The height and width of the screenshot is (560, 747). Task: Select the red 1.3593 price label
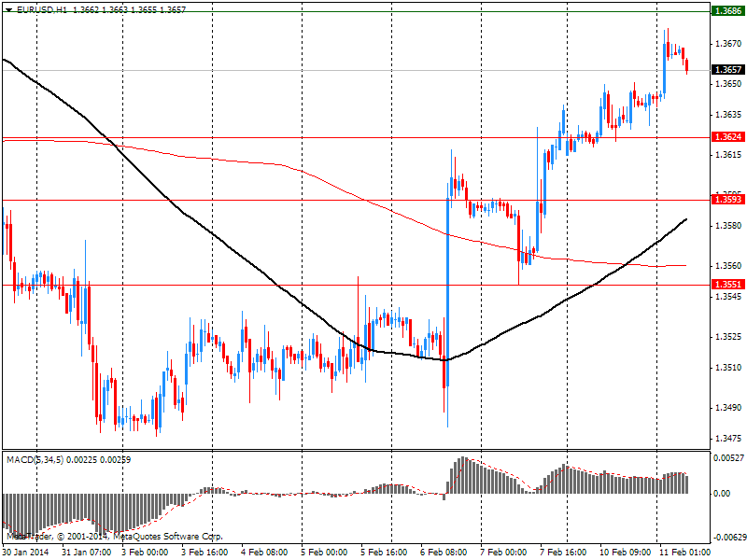(728, 199)
